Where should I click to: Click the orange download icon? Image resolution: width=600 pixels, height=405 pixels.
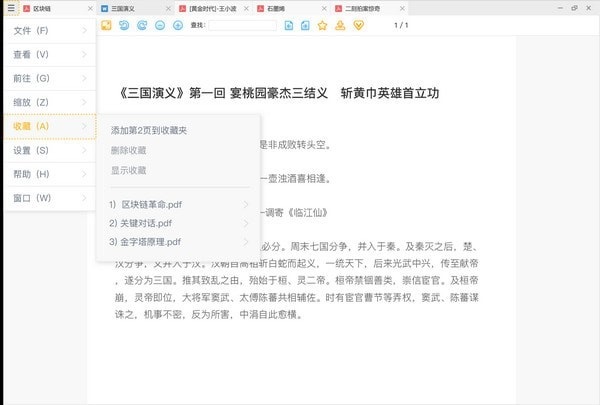[x=340, y=25]
